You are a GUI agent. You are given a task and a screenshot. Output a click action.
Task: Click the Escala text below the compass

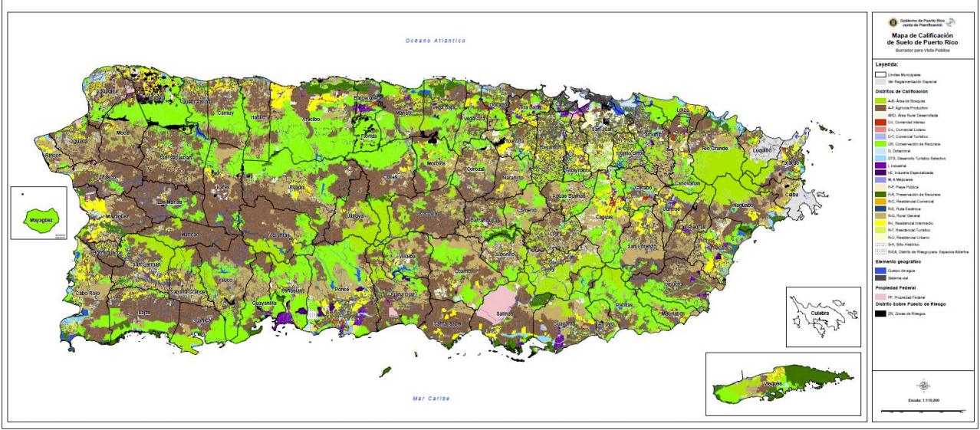point(923,400)
